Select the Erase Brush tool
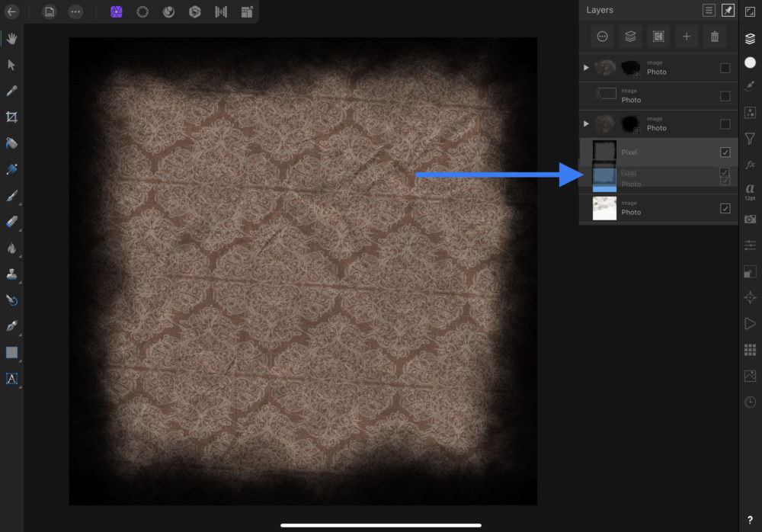The image size is (762, 532). 11,222
